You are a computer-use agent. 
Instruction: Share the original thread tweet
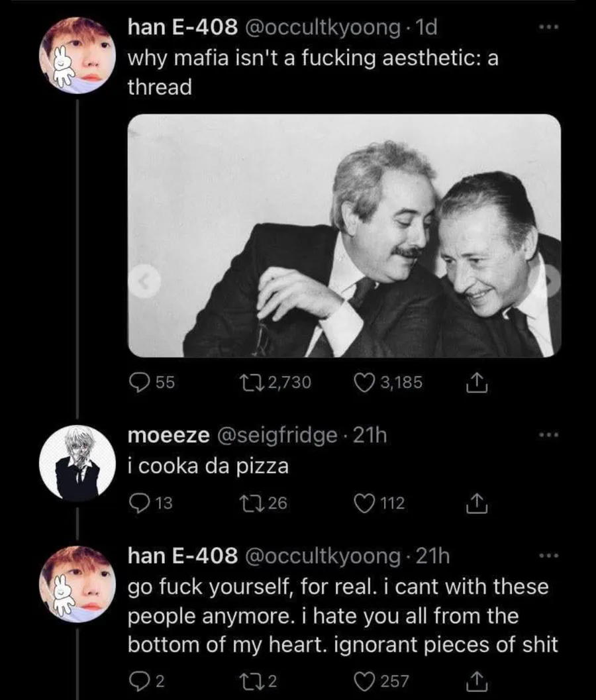pos(477,382)
